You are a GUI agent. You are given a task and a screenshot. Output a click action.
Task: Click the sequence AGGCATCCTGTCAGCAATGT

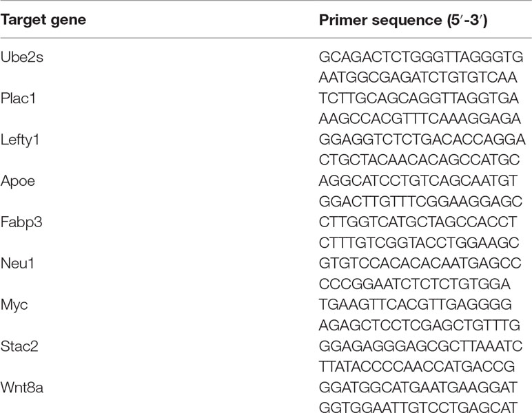(418, 181)
